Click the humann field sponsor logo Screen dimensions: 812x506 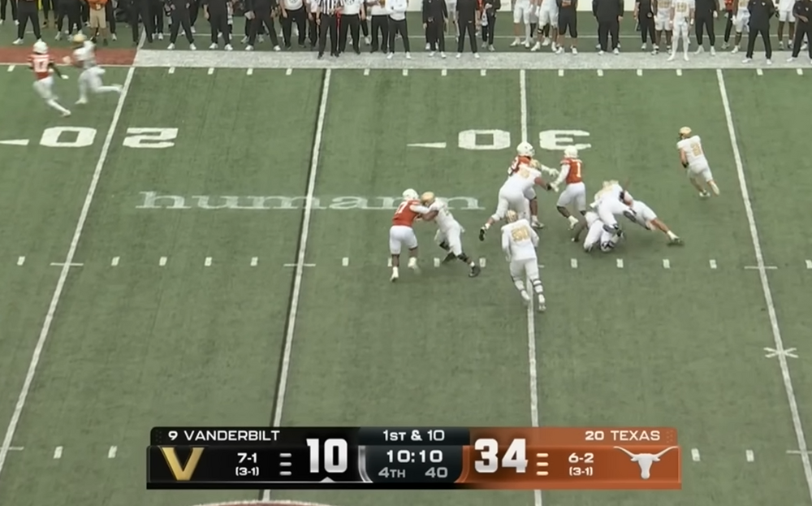coord(309,201)
